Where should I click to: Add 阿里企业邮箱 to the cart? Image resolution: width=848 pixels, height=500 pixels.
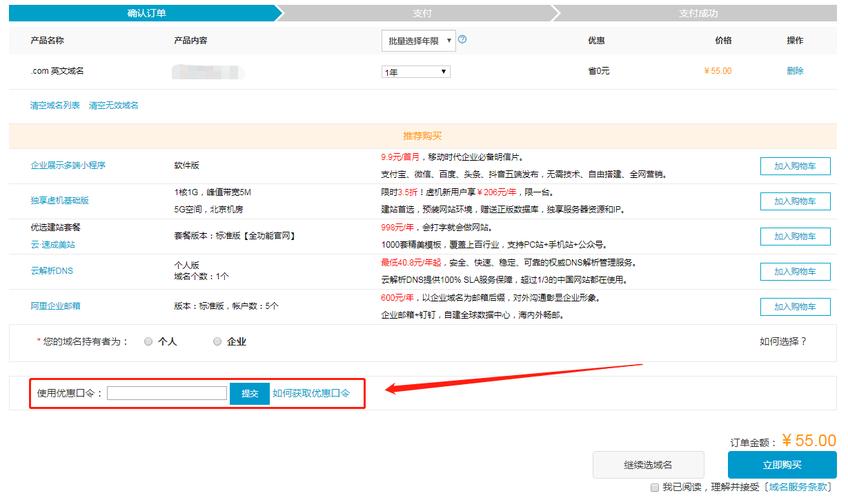[x=795, y=306]
